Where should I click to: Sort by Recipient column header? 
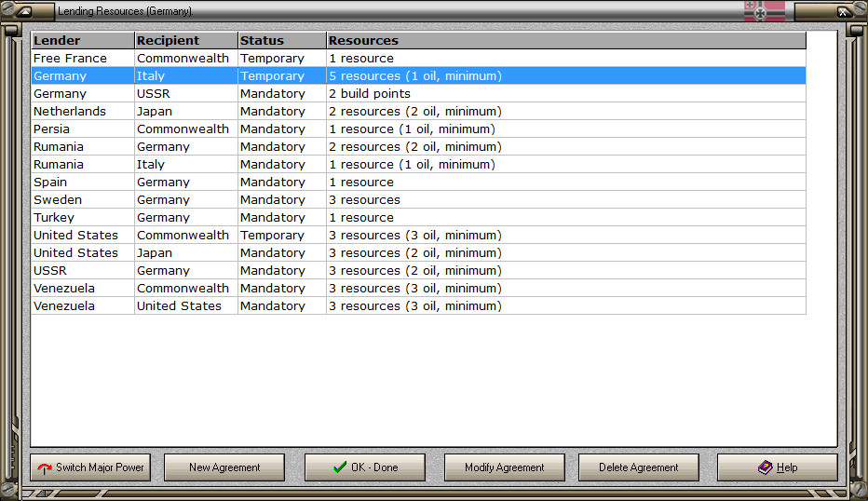point(186,40)
